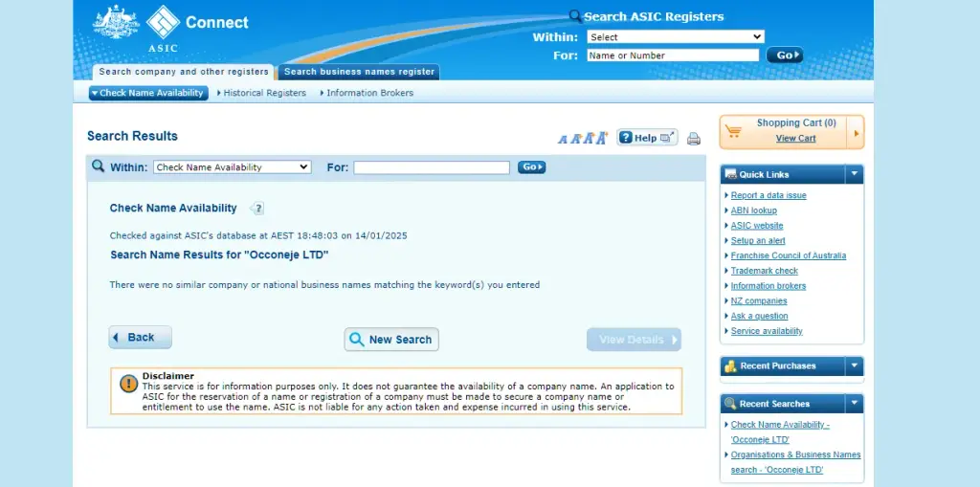The image size is (980, 487).
Task: Click the Go button in results bar
Action: pos(531,166)
